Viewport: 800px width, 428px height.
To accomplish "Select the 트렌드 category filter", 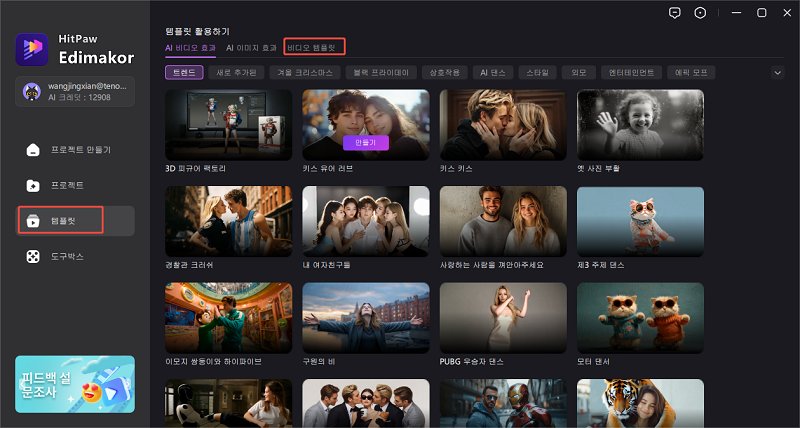I will (185, 72).
